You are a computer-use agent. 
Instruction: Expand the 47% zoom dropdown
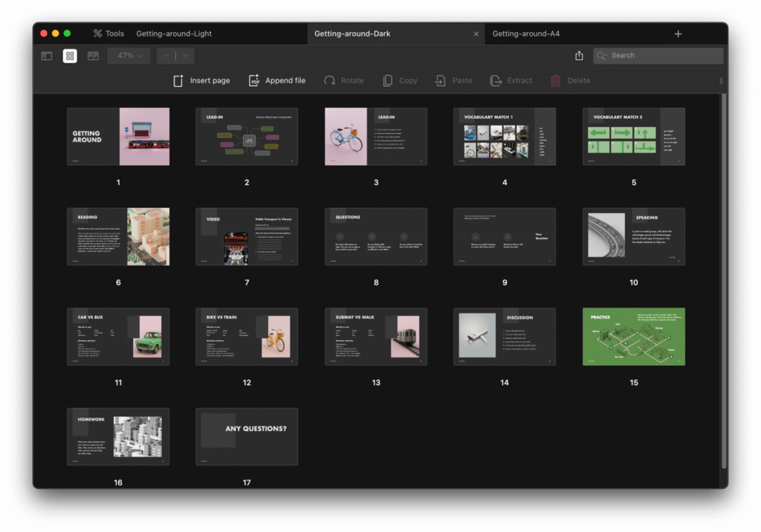click(129, 56)
